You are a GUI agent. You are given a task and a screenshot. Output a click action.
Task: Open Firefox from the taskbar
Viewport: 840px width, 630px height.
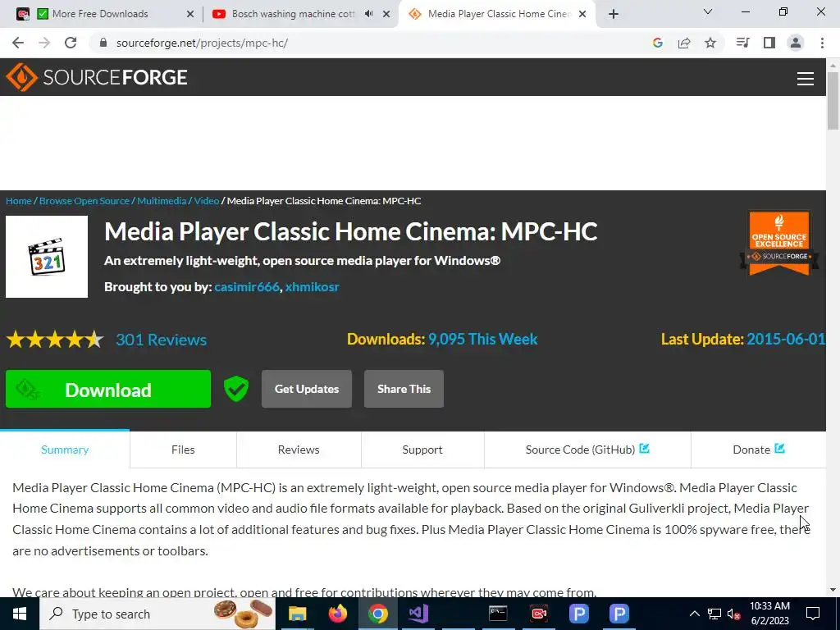coord(337,614)
